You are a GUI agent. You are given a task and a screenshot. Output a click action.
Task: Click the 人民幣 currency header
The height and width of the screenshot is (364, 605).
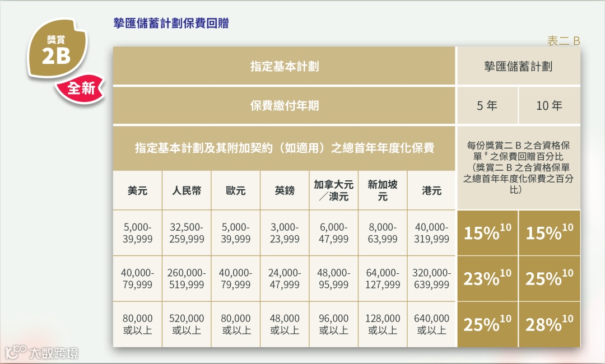coord(187,190)
